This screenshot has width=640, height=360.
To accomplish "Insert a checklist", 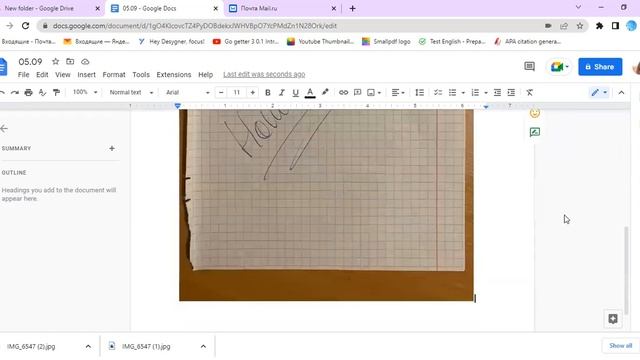I will coord(438,93).
